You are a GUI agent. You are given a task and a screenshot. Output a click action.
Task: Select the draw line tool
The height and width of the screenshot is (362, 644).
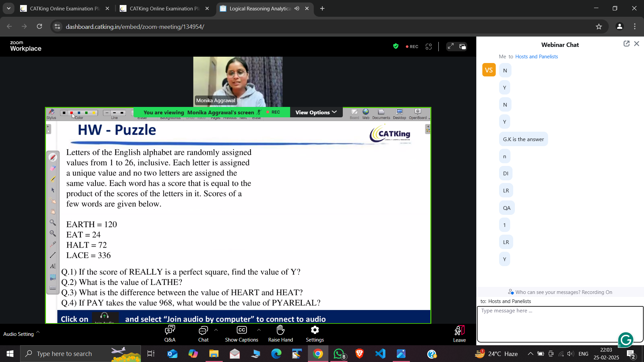tap(53, 255)
